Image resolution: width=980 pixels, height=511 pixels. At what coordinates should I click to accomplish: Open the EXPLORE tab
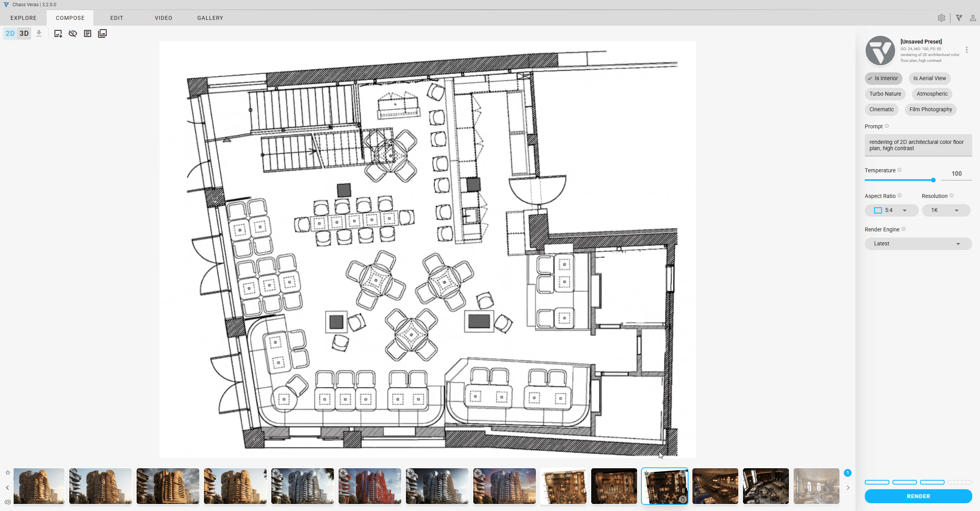coord(23,18)
